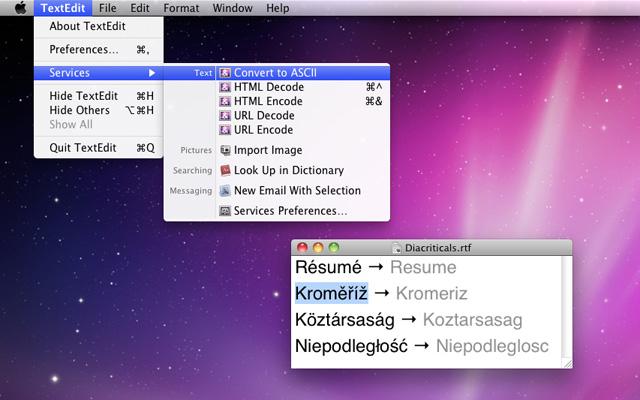This screenshot has width=640, height=400.
Task: Click the HTML Encode service icon
Action: click(x=225, y=101)
